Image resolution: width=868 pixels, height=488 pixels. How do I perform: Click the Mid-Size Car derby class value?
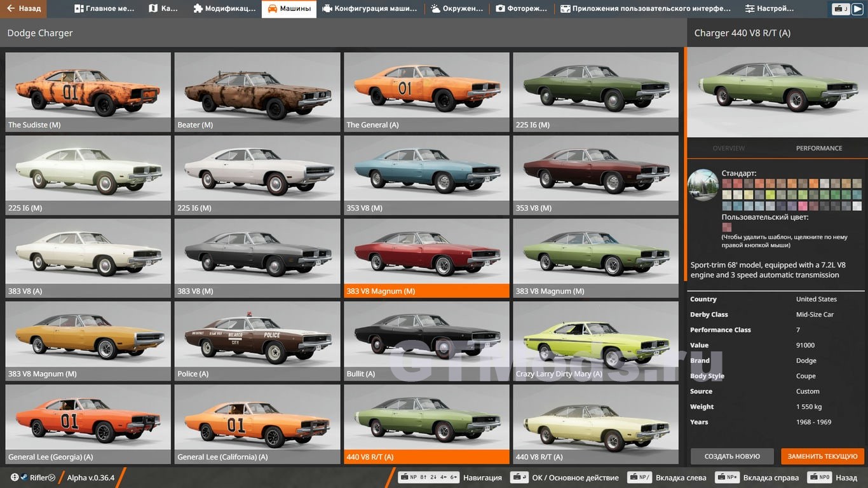click(815, 315)
